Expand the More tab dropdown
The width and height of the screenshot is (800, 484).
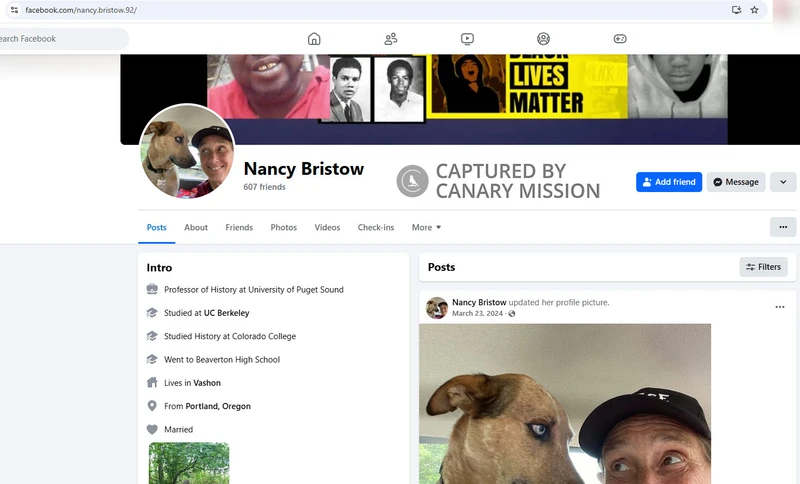(427, 227)
